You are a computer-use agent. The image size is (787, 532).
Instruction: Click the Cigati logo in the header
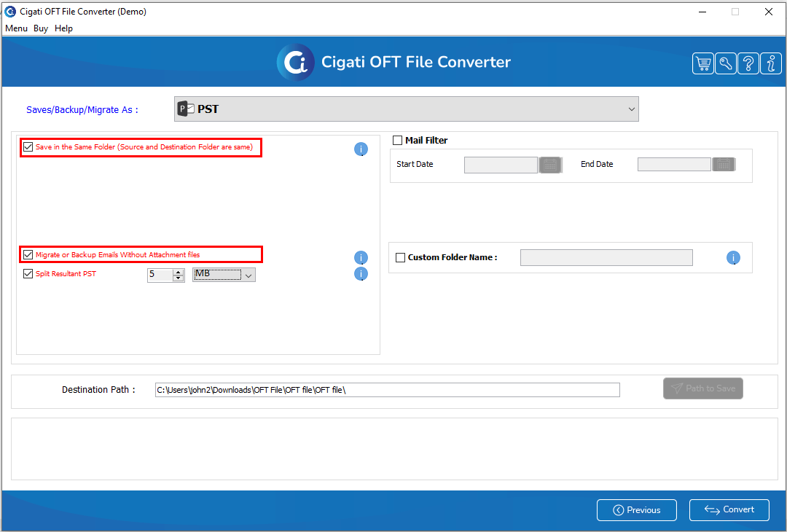coord(296,62)
